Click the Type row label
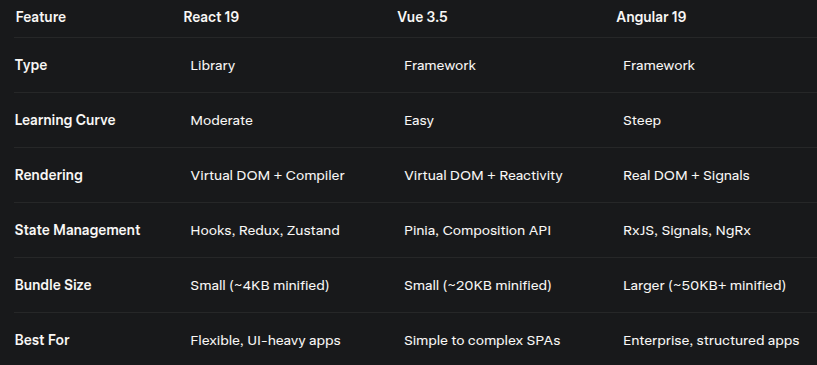Viewport: 817px width, 365px height. (31, 66)
